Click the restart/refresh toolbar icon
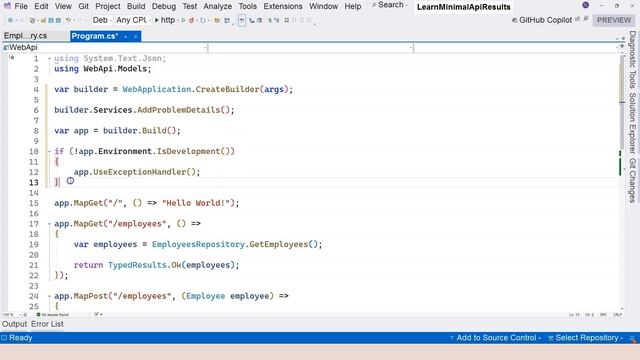The image size is (640, 360). (x=202, y=20)
